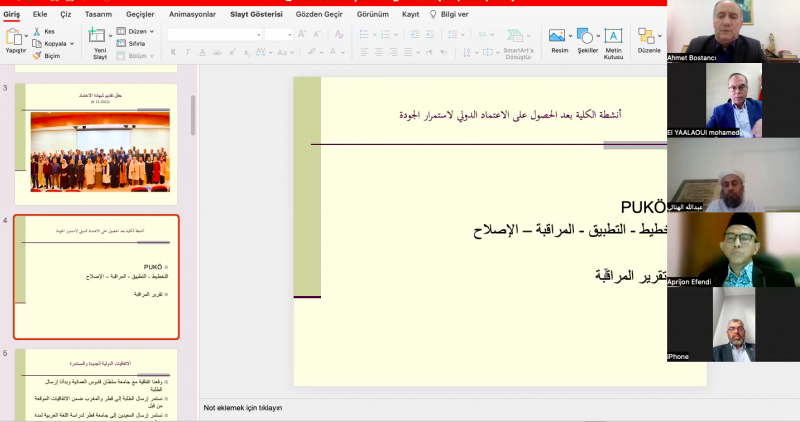
Task: Click the Bilgi ver search box
Action: (454, 15)
